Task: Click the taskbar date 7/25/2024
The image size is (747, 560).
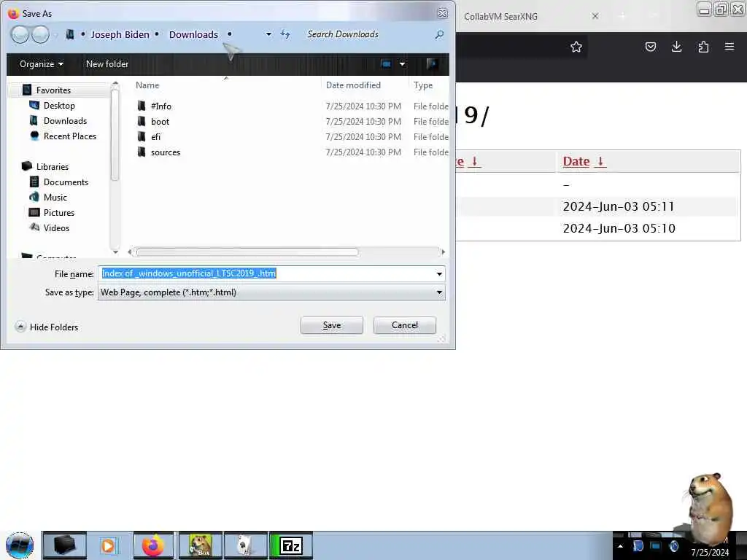Action: [x=710, y=553]
